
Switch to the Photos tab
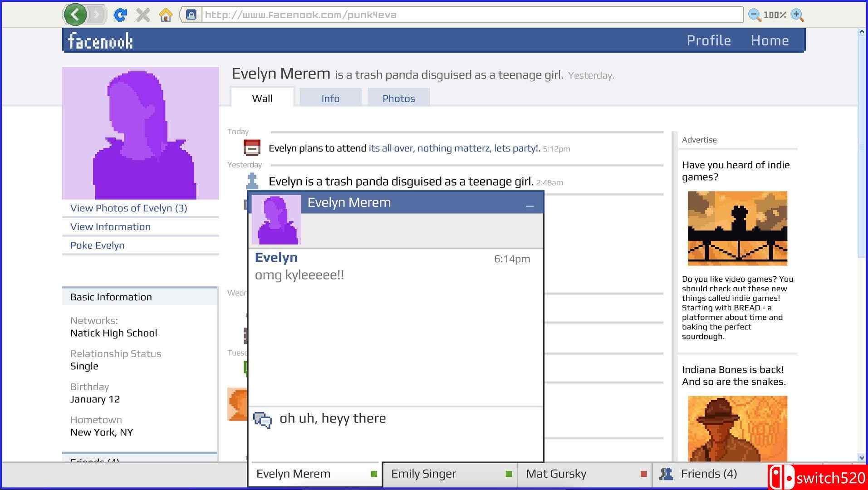click(x=398, y=98)
